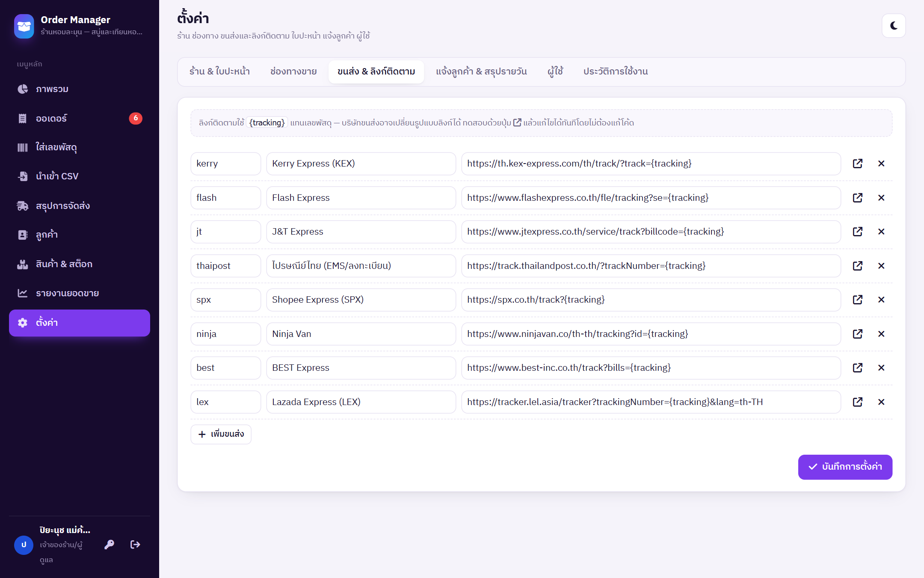Test Lazada Express LEX link icon
Image resolution: width=924 pixels, height=578 pixels.
point(857,402)
